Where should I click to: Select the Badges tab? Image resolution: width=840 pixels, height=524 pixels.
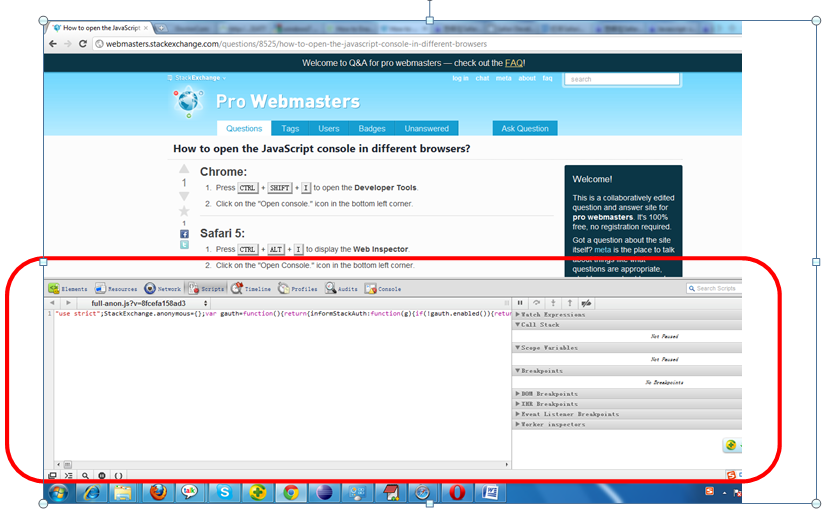point(372,129)
